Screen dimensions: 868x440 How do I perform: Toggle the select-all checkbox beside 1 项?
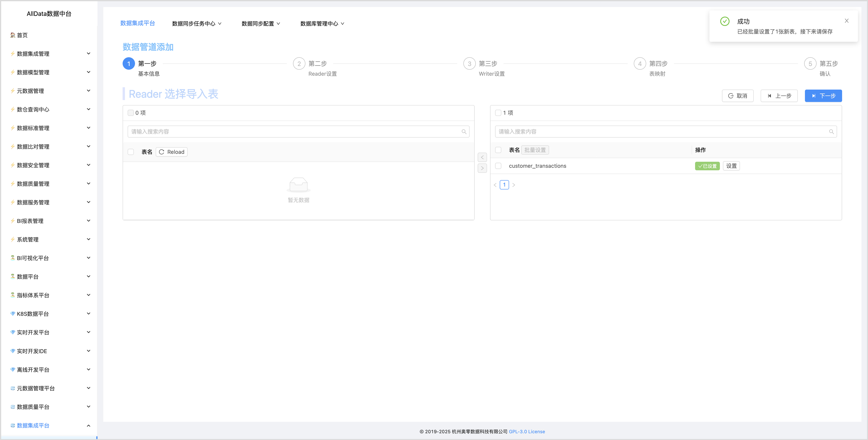point(498,113)
